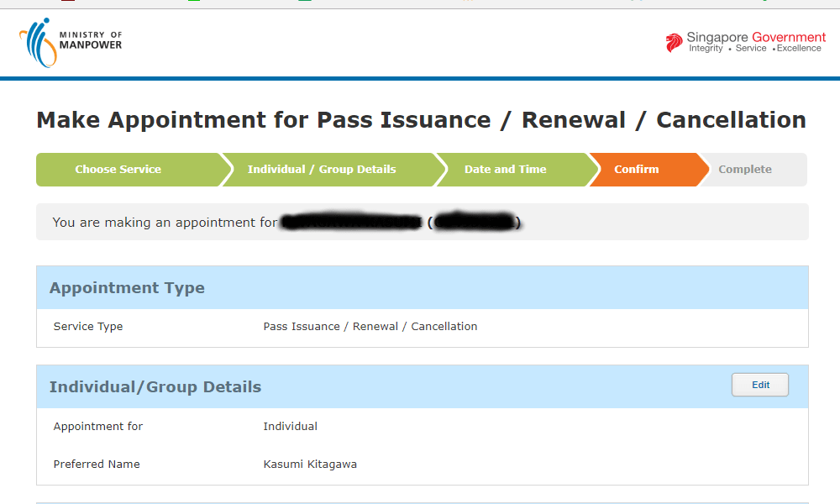Image resolution: width=840 pixels, height=504 pixels.
Task: Return to Individual / Group Details step
Action: [x=322, y=170]
